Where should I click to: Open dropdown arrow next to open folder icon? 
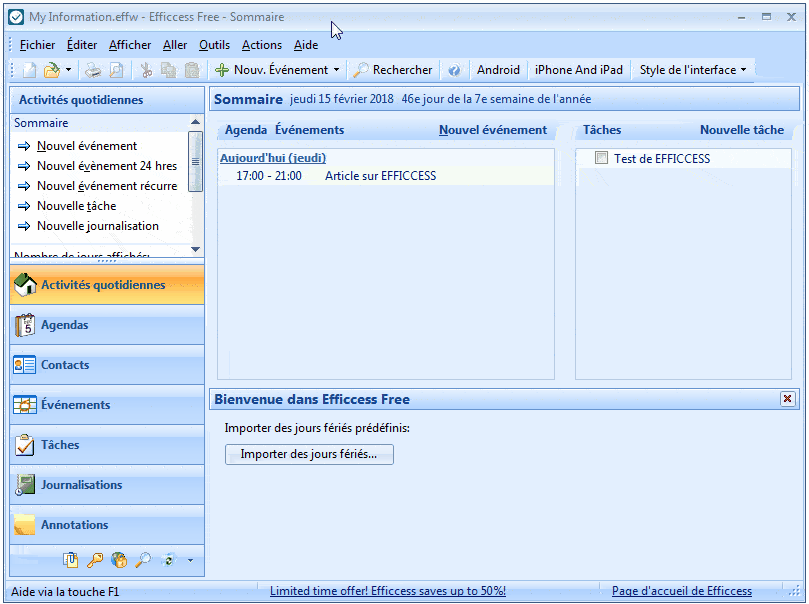(68, 70)
